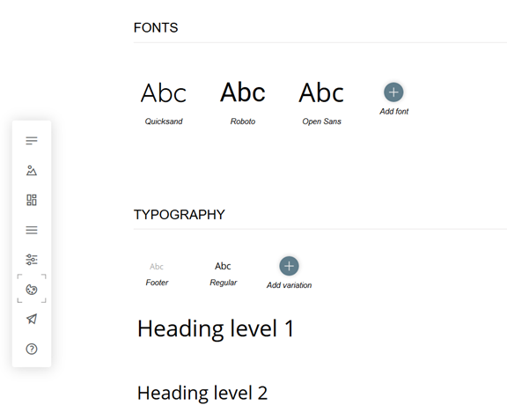The width and height of the screenshot is (507, 420).
Task: Click the Add font plus button
Action: [393, 92]
